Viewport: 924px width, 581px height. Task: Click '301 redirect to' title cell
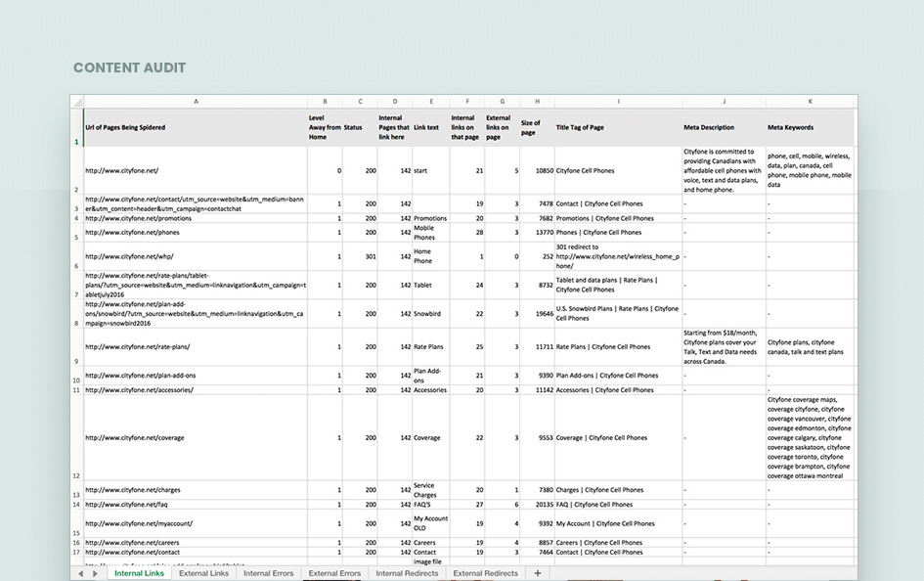point(618,256)
